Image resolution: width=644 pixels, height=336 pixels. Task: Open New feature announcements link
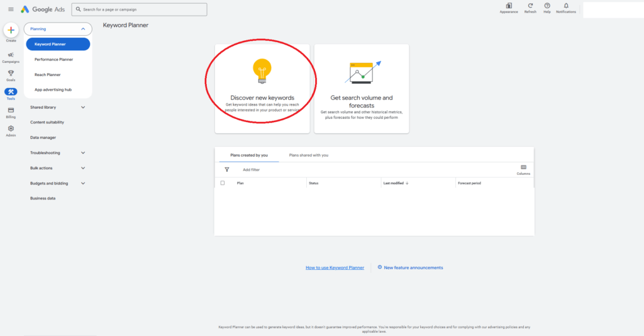point(413,267)
